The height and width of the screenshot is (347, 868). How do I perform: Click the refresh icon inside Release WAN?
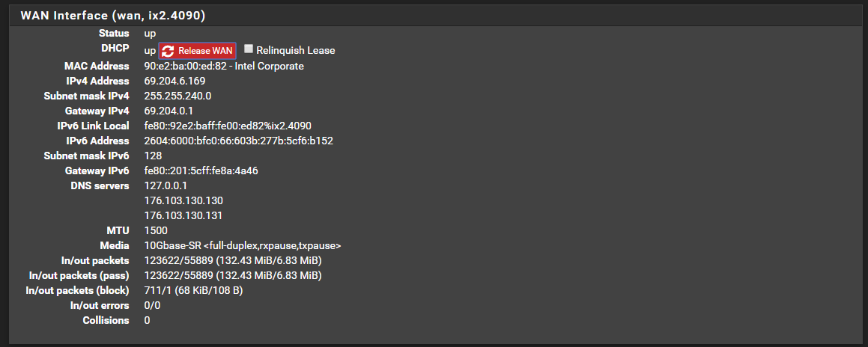tap(169, 51)
